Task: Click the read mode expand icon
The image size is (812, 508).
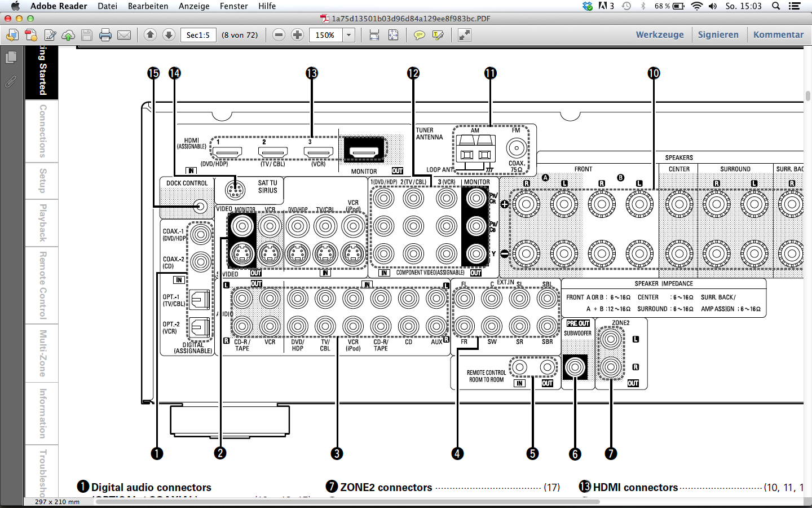Action: (x=465, y=35)
